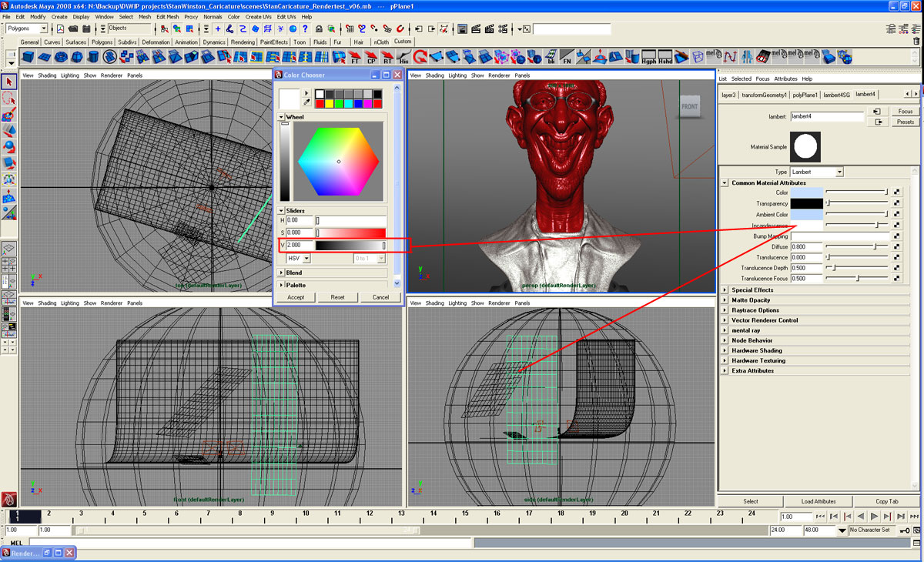The height and width of the screenshot is (562, 924).
Task: Switch to the Rendering shelf tab
Action: coord(243,42)
